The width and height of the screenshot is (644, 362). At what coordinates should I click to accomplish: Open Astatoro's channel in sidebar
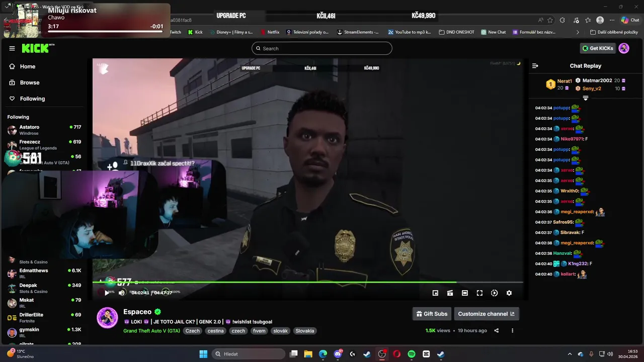point(44,130)
